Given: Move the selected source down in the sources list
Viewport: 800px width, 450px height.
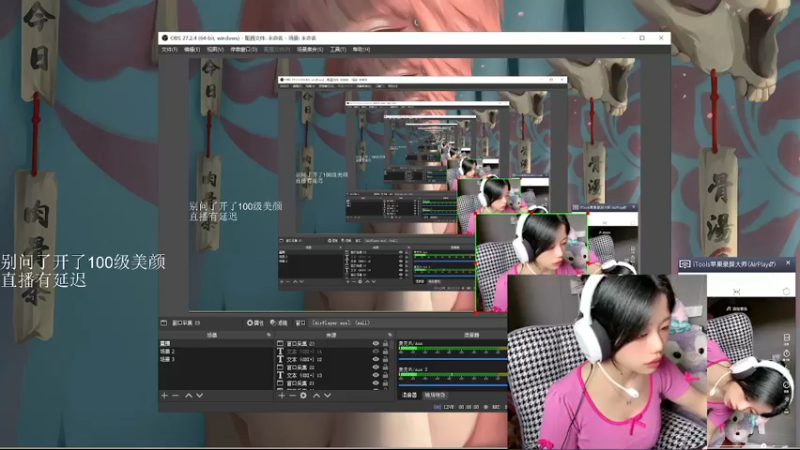Looking at the screenshot, I should (x=328, y=395).
